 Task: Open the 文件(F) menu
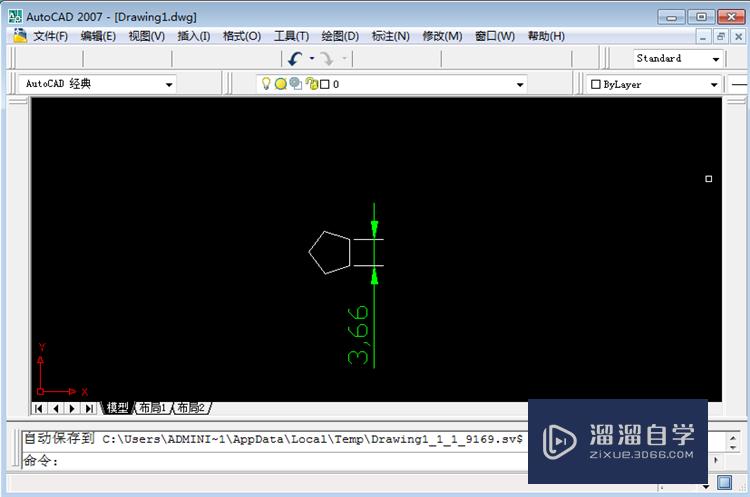[x=50, y=36]
